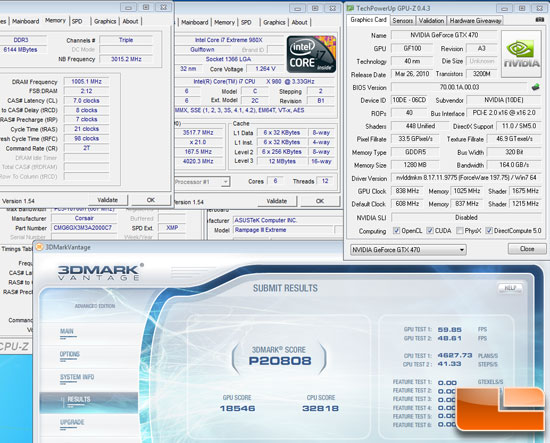Screen dimensions: 550x443
Task: Click OK in the left CPU-Z window
Action: point(151,200)
